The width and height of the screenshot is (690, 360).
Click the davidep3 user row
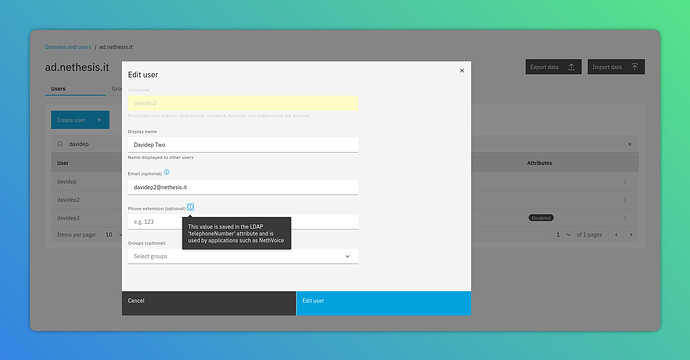coord(345,218)
